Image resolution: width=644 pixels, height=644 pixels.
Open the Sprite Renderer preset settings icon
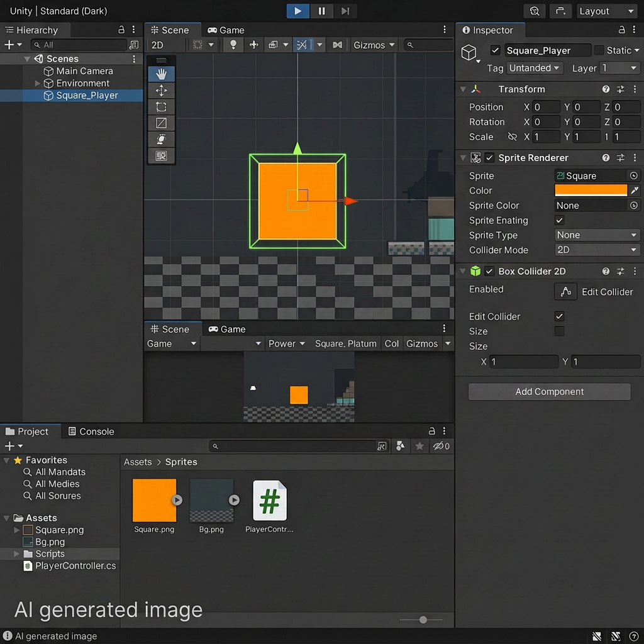point(620,158)
